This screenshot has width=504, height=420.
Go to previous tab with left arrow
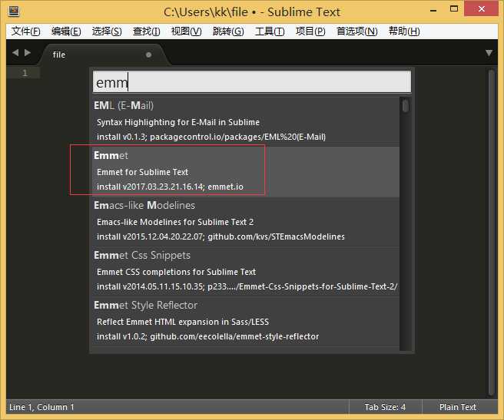click(x=15, y=53)
